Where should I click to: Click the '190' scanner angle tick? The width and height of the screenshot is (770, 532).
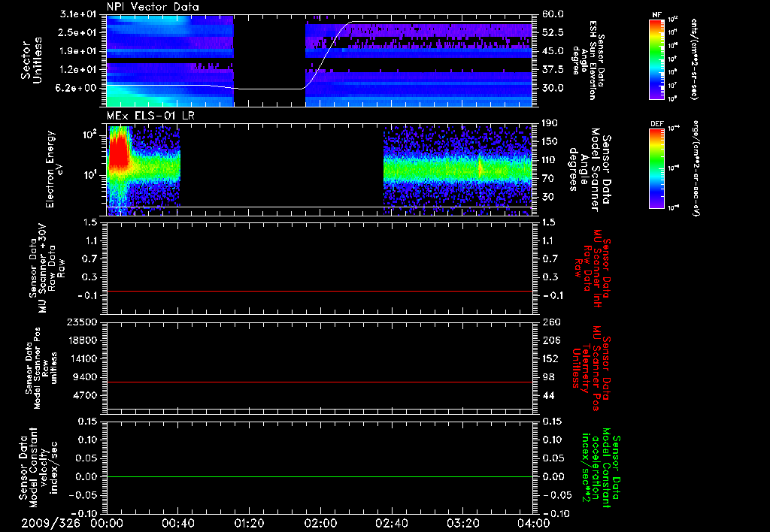[550, 123]
